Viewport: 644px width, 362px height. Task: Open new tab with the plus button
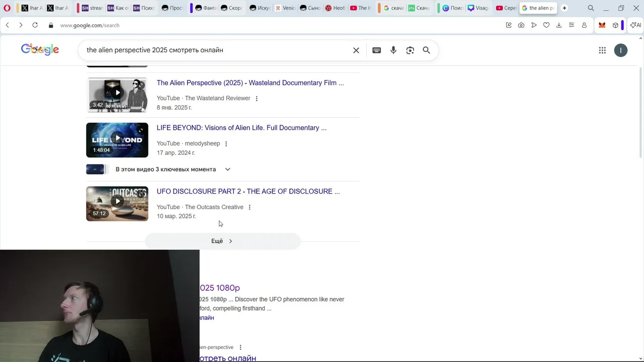point(565,8)
